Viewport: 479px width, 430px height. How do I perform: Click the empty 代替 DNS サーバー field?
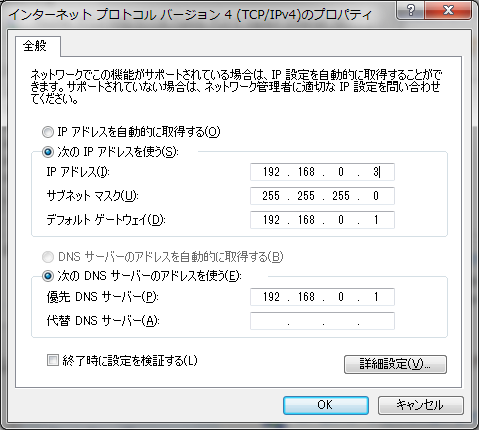(x=322, y=321)
